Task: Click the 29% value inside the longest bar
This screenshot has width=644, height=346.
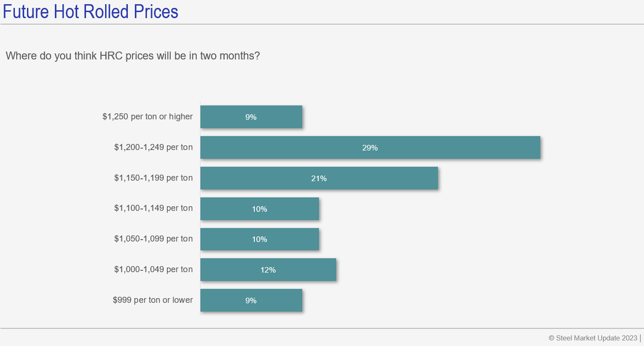Action: 370,148
